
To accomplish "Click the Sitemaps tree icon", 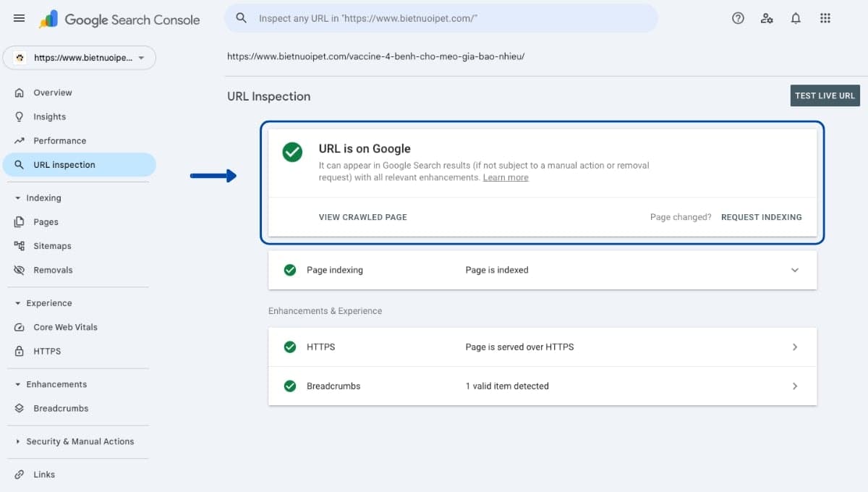I will (x=20, y=246).
